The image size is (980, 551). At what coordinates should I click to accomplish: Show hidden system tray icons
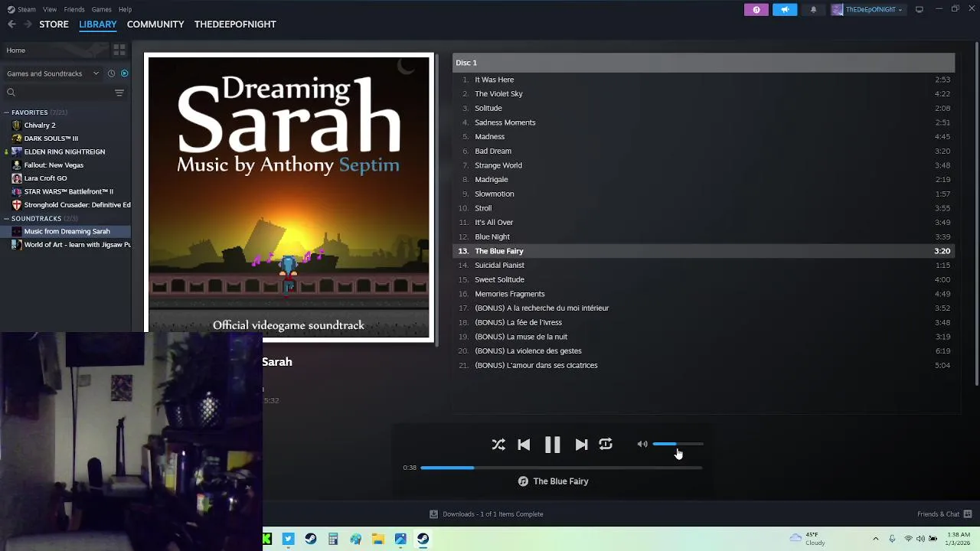[x=876, y=539]
